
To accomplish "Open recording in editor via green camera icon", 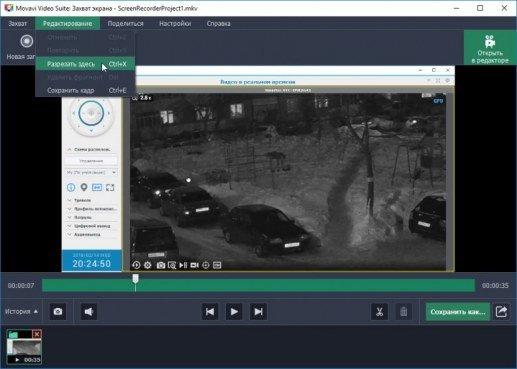I will tap(490, 48).
